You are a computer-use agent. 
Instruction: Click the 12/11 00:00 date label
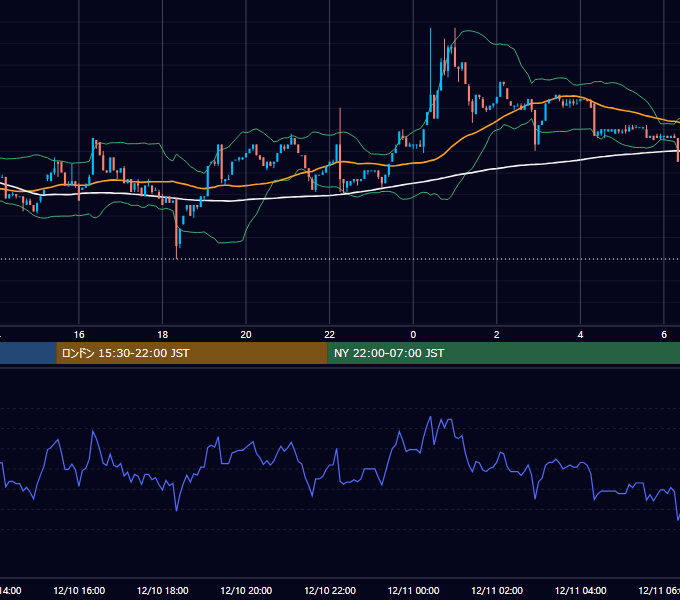point(413,590)
